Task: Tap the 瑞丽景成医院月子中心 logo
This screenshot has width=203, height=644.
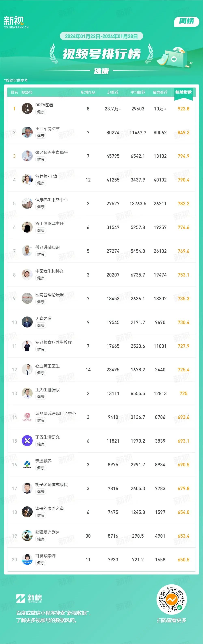Action: 27,417
